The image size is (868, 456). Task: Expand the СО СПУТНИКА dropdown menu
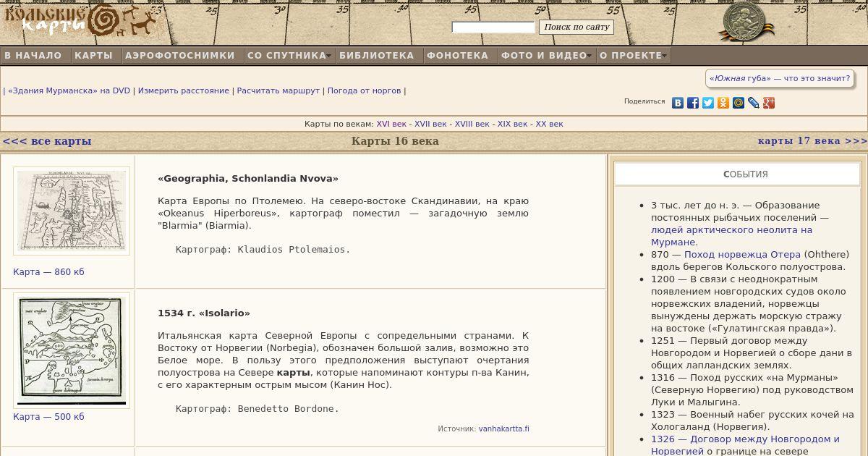289,56
